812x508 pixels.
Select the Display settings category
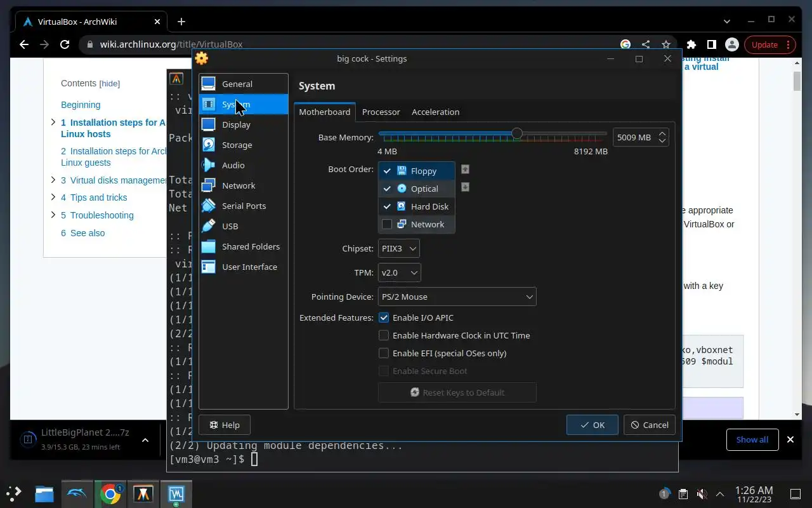click(x=244, y=124)
